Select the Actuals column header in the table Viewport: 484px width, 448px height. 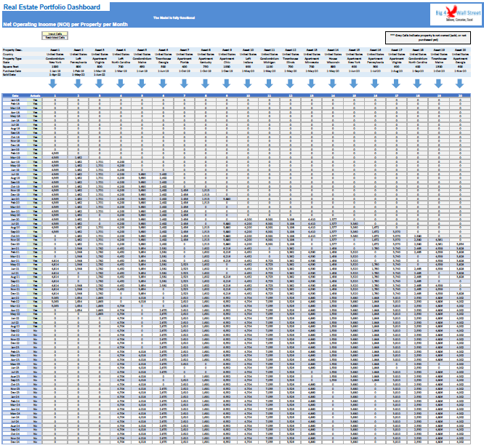35,95
